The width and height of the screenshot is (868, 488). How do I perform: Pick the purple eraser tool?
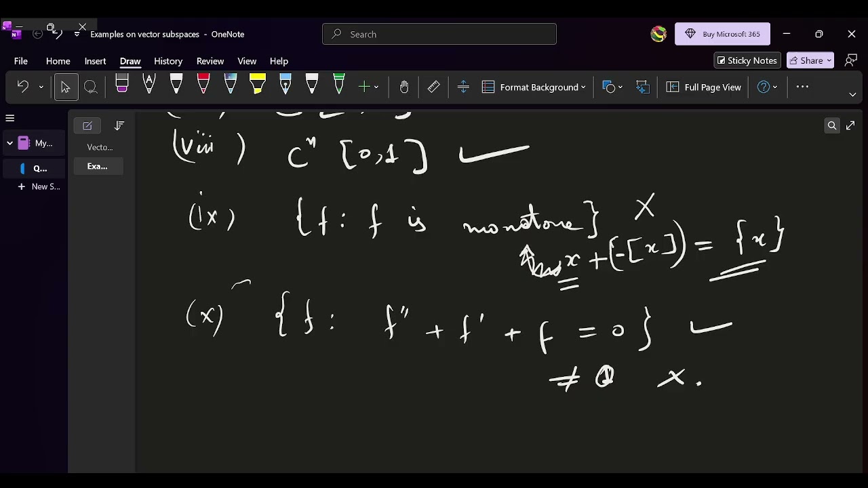click(122, 84)
